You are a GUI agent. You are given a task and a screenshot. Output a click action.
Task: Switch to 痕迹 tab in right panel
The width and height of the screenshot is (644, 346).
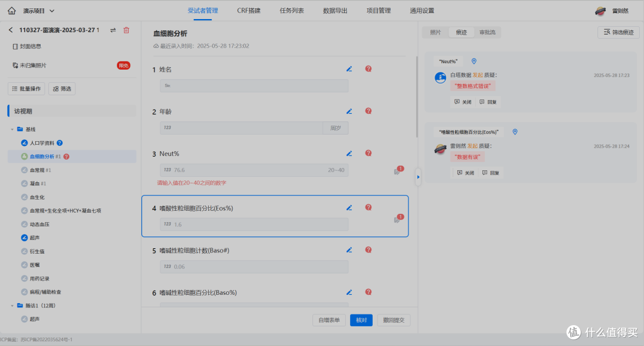(x=461, y=32)
